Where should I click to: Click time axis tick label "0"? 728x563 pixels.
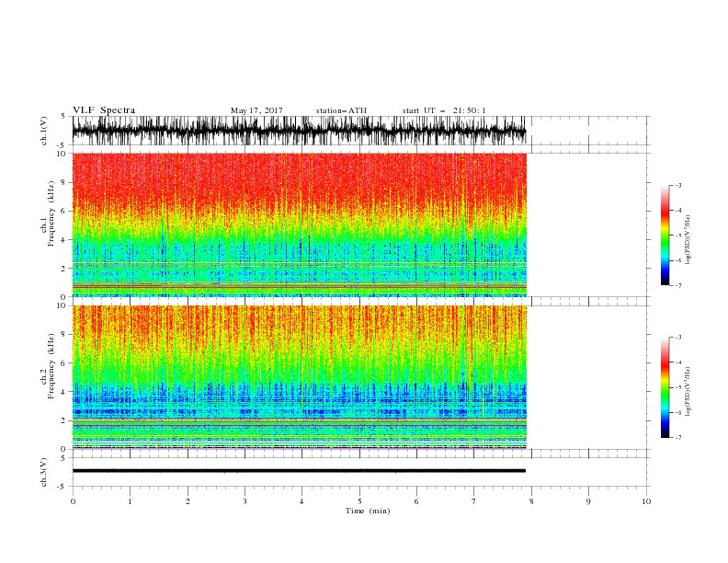(73, 501)
